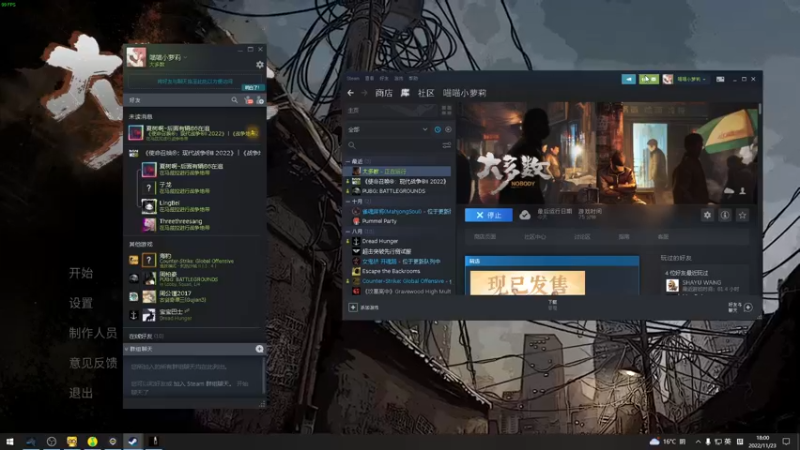Click the Steam announcements megaphone button
This screenshot has height=450, width=800.
[628, 79]
